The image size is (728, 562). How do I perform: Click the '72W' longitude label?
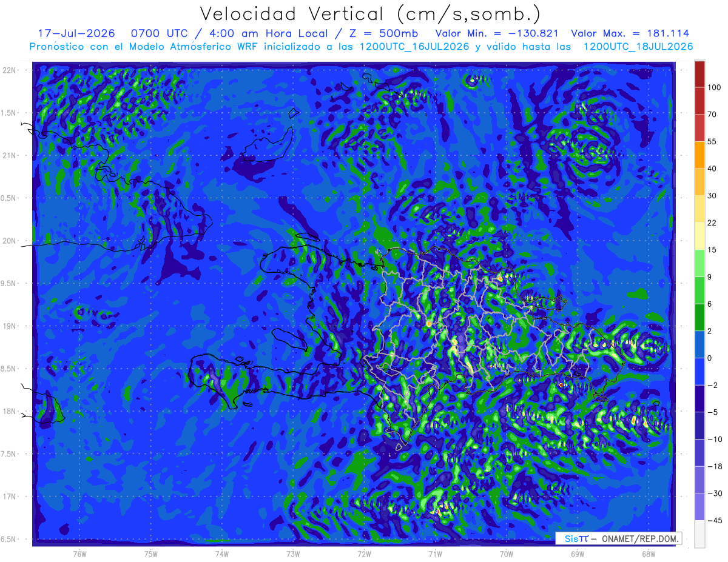click(x=364, y=554)
